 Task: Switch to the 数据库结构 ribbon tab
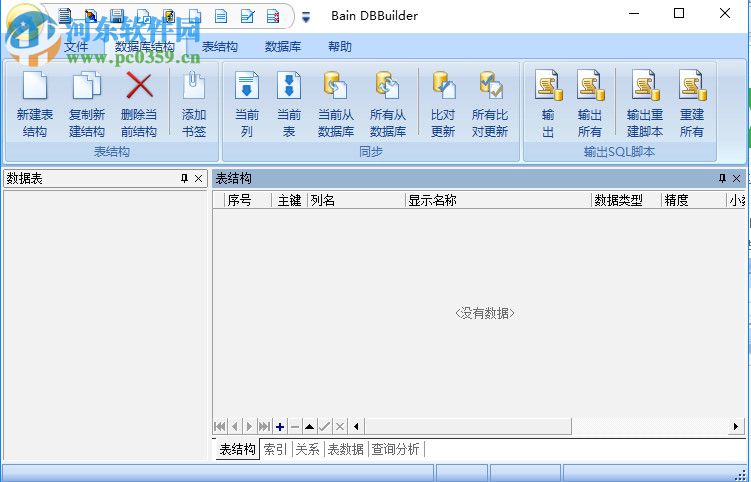[145, 46]
